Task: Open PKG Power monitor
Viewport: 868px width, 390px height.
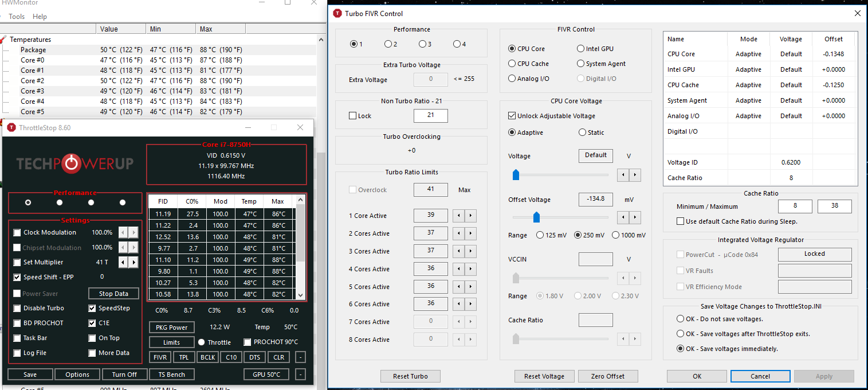Action: pyautogui.click(x=171, y=327)
